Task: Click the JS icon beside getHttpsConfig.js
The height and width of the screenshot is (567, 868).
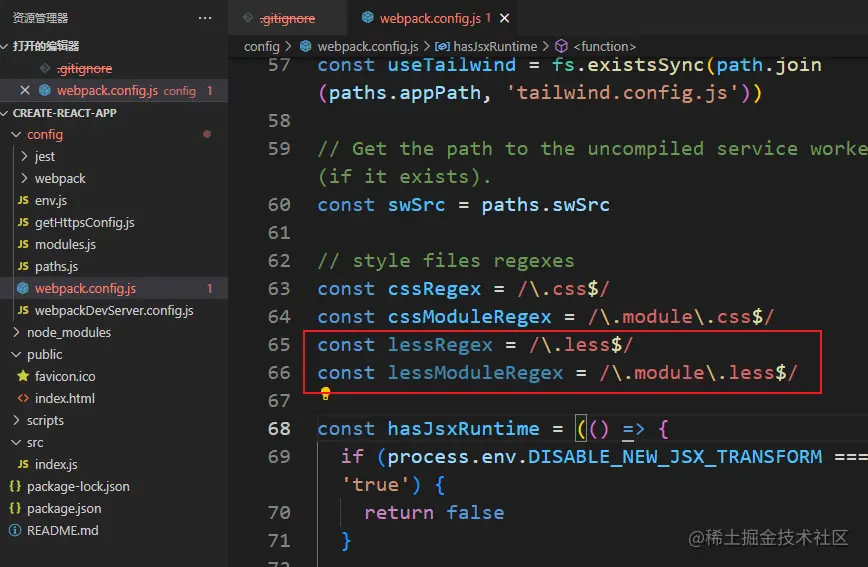Action: pyautogui.click(x=23, y=222)
